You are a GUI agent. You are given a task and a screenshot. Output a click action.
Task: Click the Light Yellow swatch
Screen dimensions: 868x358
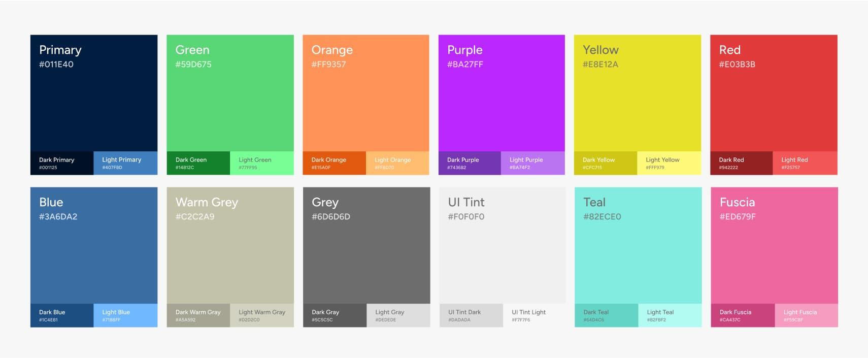(669, 163)
